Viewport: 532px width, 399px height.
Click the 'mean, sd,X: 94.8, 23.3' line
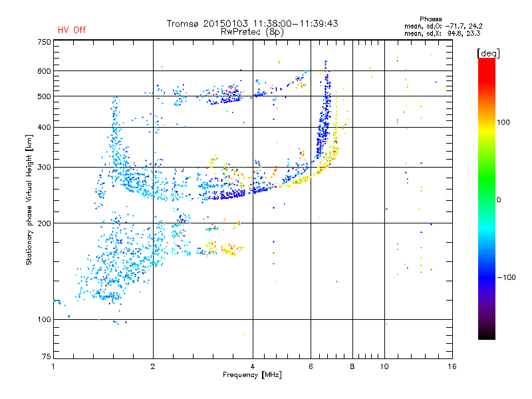click(x=442, y=33)
